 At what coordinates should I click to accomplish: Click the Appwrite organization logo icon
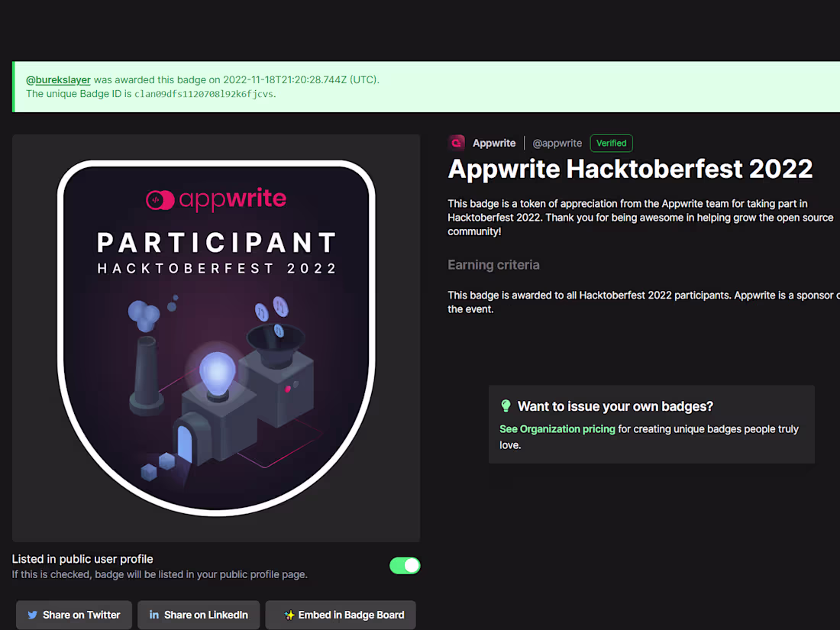457,143
